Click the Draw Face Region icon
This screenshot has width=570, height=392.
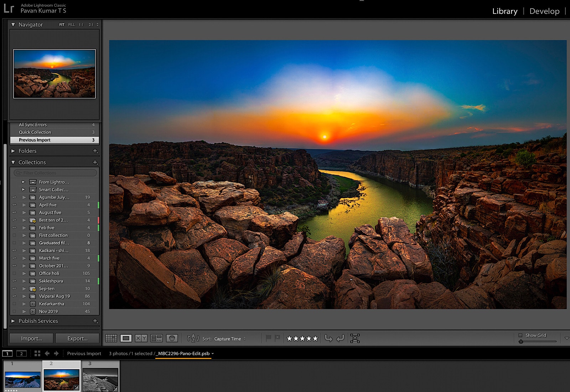pyautogui.click(x=355, y=338)
